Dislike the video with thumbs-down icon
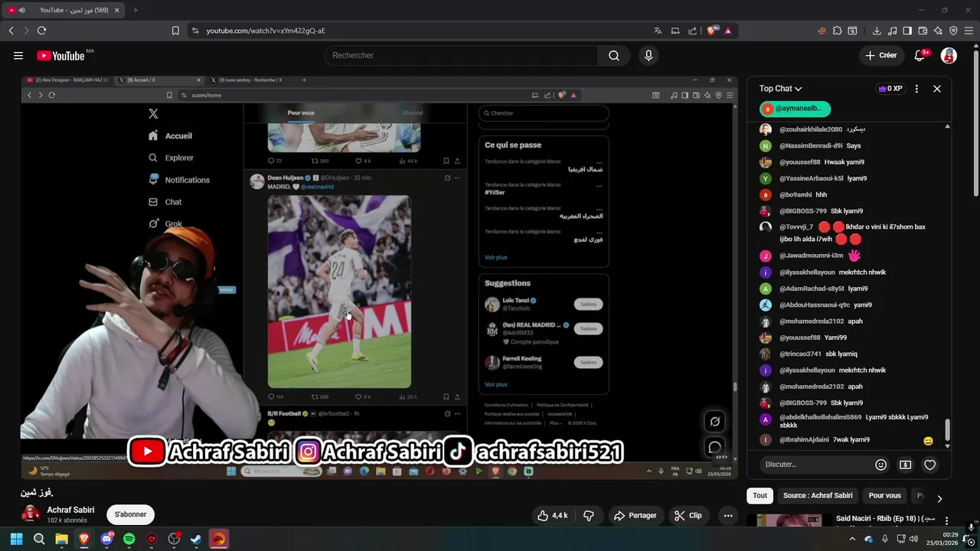 coord(589,515)
